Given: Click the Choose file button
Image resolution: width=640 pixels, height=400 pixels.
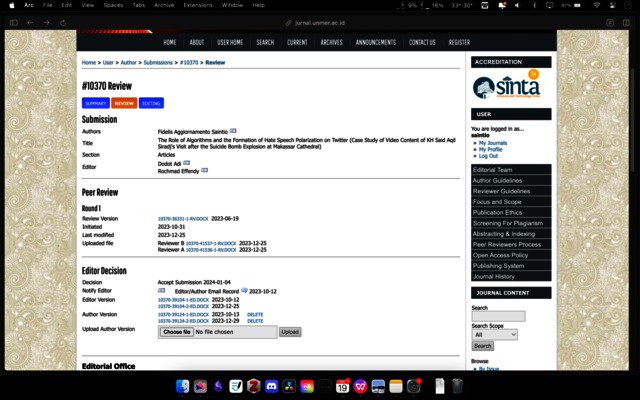Looking at the screenshot, I should [x=176, y=332].
